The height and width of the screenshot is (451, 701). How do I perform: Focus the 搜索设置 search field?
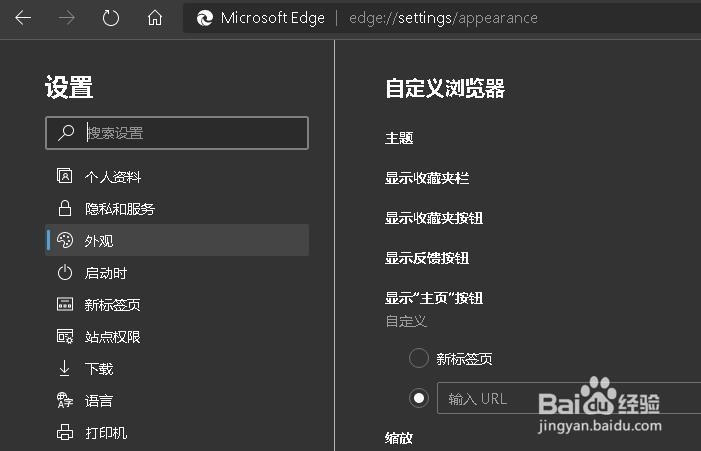coord(177,133)
